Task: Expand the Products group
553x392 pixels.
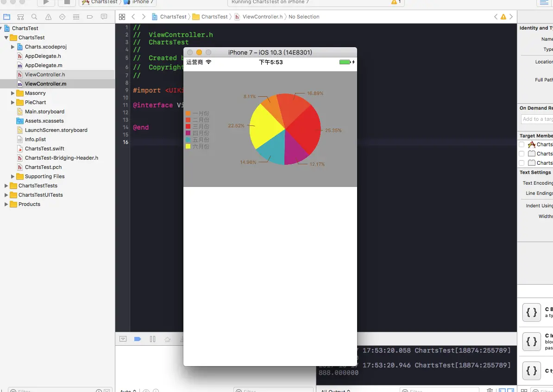Action: point(6,204)
